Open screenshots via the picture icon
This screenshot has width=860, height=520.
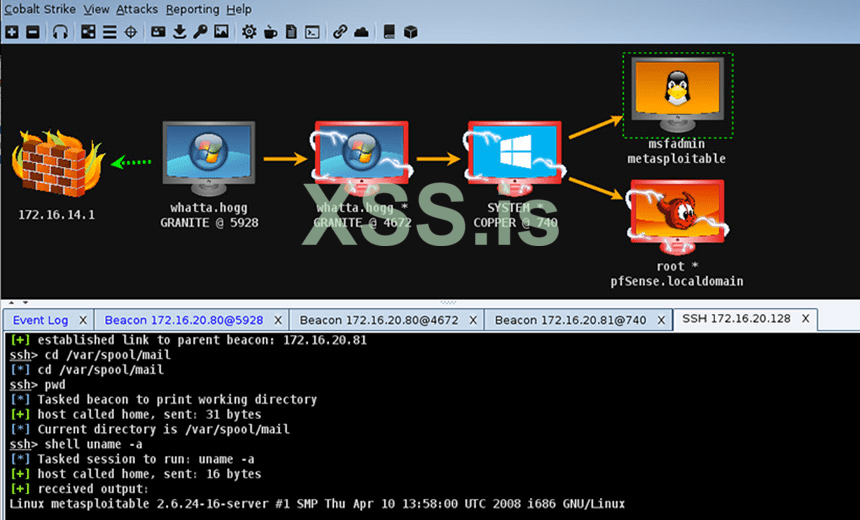pos(221,32)
